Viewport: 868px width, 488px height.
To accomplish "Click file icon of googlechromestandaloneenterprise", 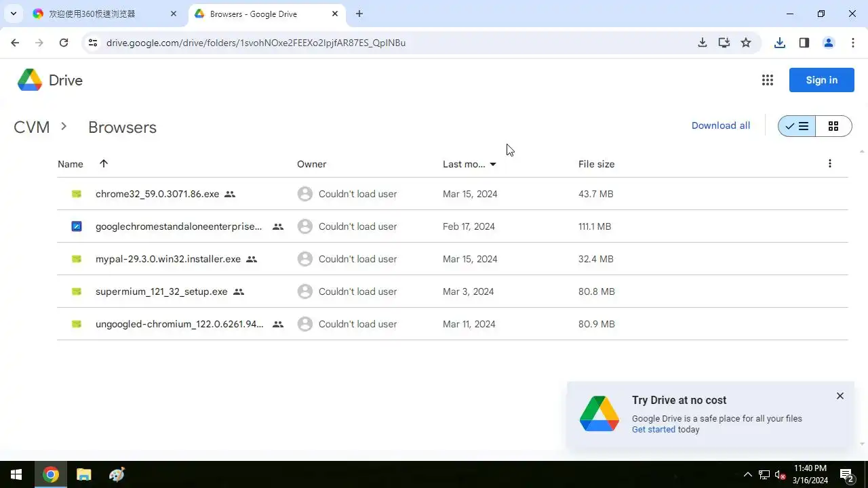I will click(x=77, y=226).
